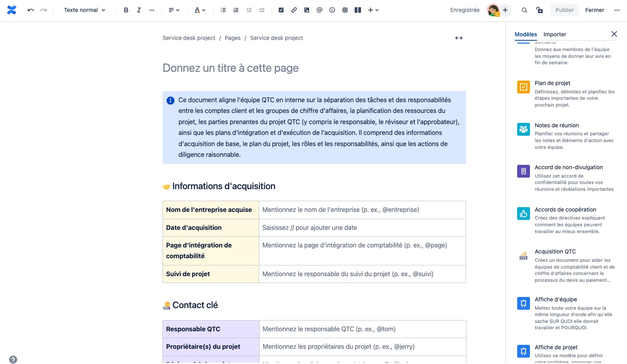The width and height of the screenshot is (627, 364).
Task: Click the info panel icon
Action: (x=171, y=101)
